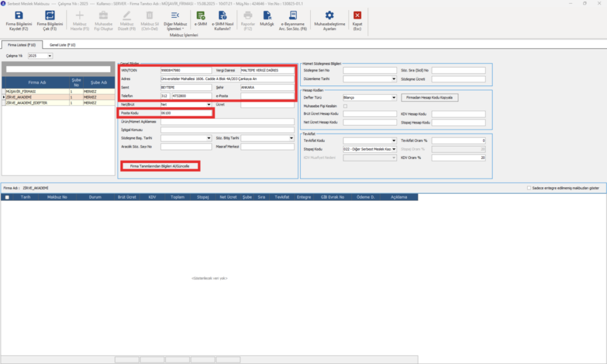The width and height of the screenshot is (607, 364).
Task: Select the Firma Listesi (F10) tab
Action: coord(22,45)
